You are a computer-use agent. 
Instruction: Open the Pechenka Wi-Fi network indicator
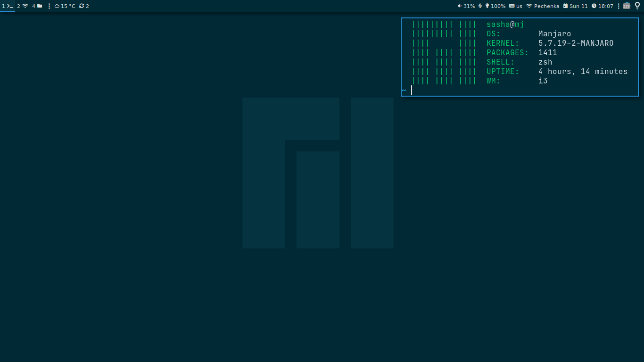point(543,6)
